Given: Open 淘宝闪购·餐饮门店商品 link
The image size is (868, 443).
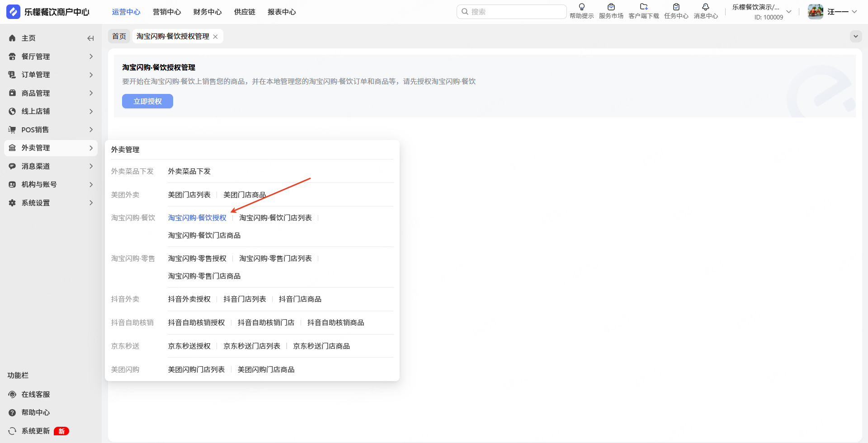Looking at the screenshot, I should tap(204, 235).
